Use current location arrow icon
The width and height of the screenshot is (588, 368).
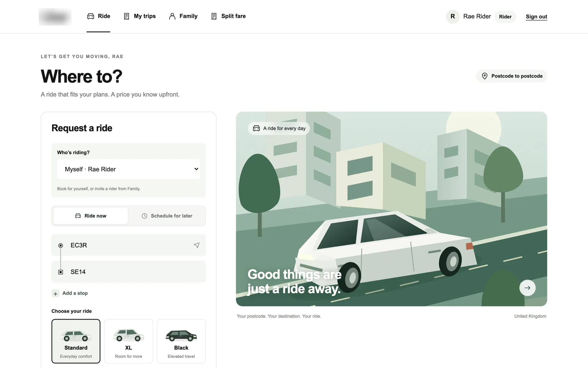point(197,245)
